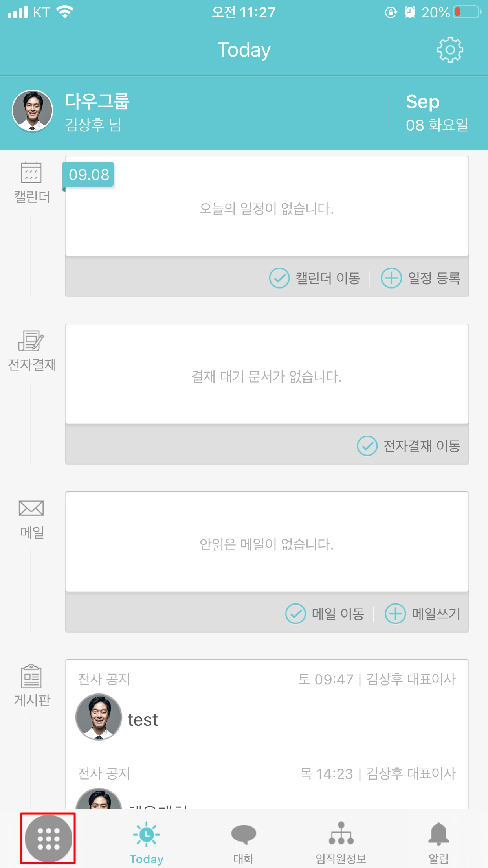Image resolution: width=488 pixels, height=868 pixels.
Task: Tap 캘린더 이동 button
Action: [x=315, y=278]
